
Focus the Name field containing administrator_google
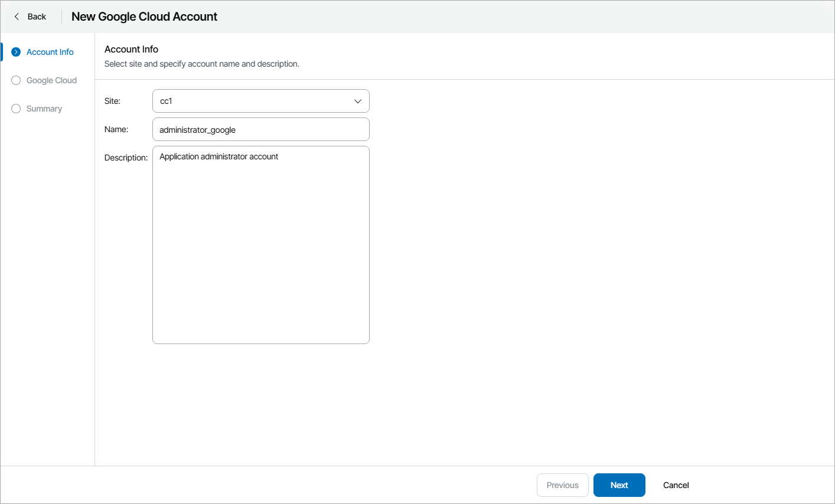click(x=260, y=129)
